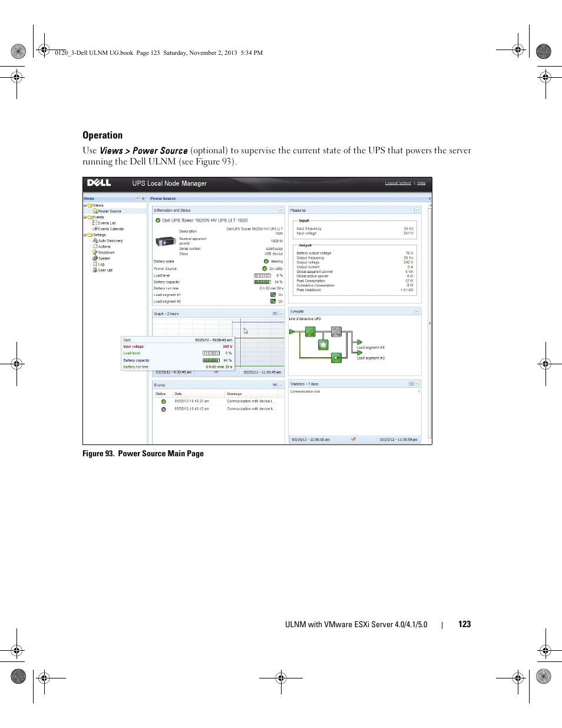Collapse the Views sidebar panel
562x728 pixels.
coord(138,199)
